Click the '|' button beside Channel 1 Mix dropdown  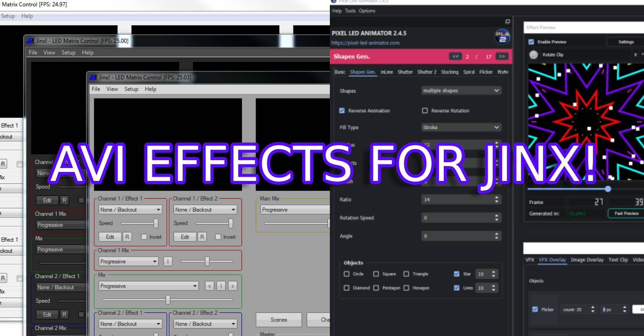point(168,261)
